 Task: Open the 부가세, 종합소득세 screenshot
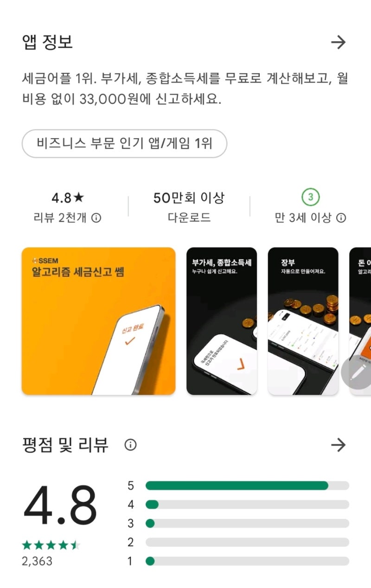coord(222,321)
